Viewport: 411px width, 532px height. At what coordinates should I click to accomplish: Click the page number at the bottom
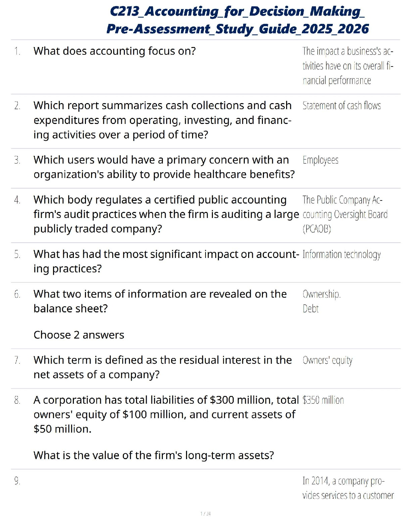[x=205, y=514]
